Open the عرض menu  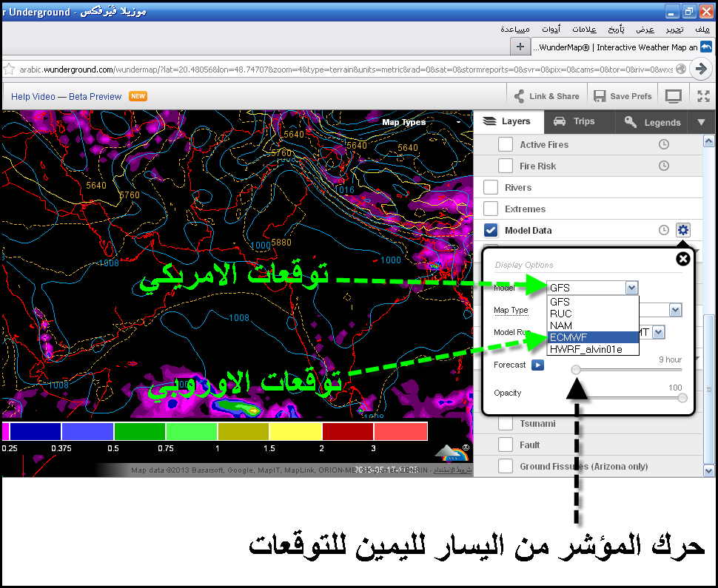[x=645, y=30]
